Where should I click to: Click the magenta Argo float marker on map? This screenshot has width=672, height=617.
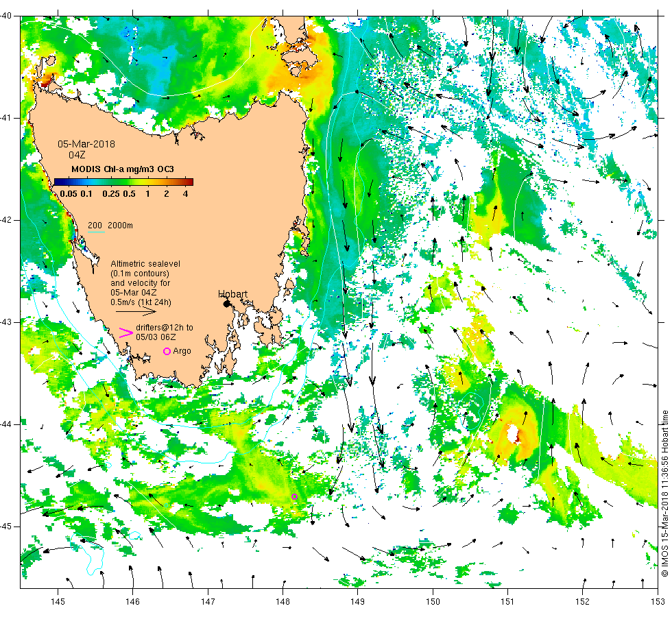[294, 496]
